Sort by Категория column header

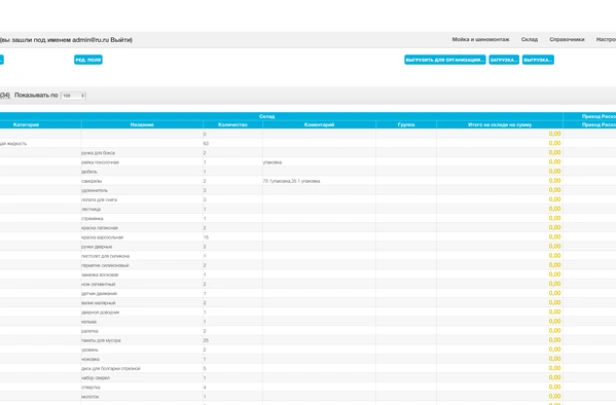[x=26, y=125]
